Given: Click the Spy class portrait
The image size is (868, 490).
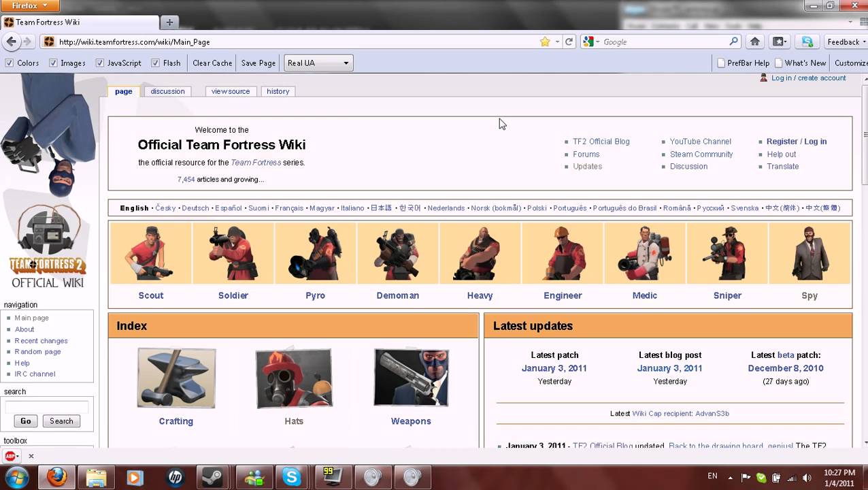Looking at the screenshot, I should click(x=809, y=253).
